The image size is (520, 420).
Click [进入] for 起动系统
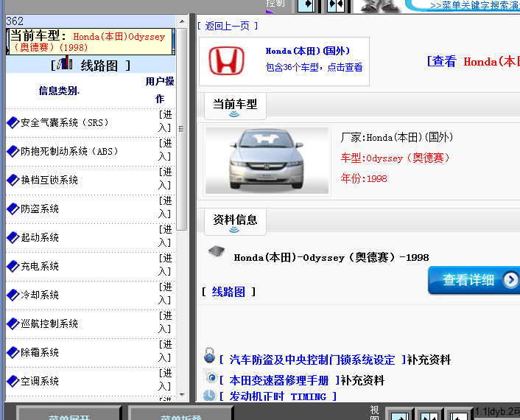click(x=165, y=236)
